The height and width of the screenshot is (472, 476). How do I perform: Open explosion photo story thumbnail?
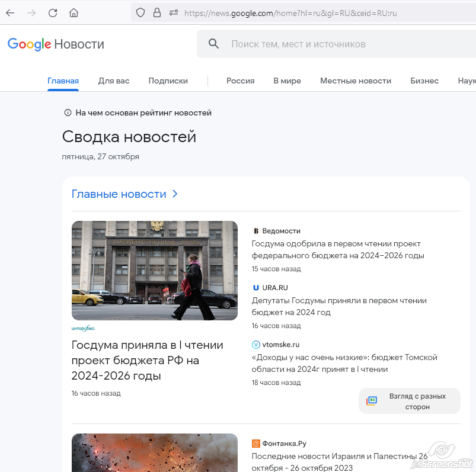coord(155,452)
